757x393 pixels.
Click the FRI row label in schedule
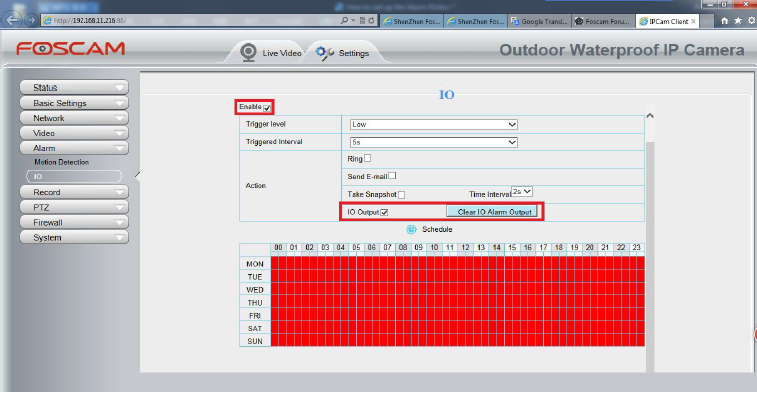pos(255,315)
